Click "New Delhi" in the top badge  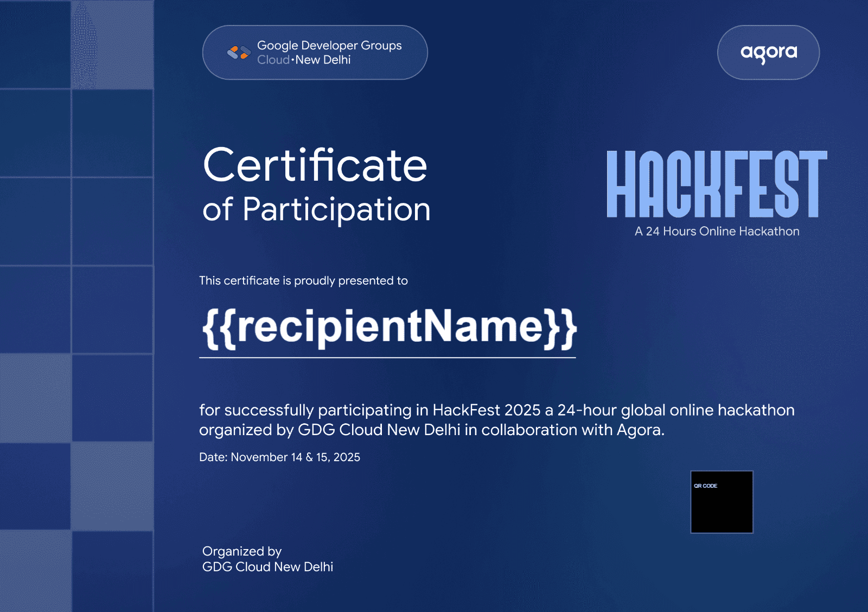[323, 60]
